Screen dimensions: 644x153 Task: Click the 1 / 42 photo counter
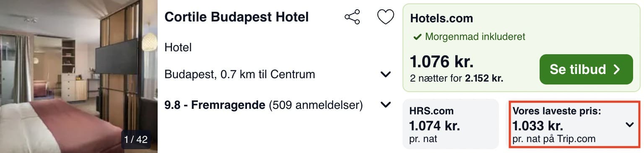click(x=136, y=139)
